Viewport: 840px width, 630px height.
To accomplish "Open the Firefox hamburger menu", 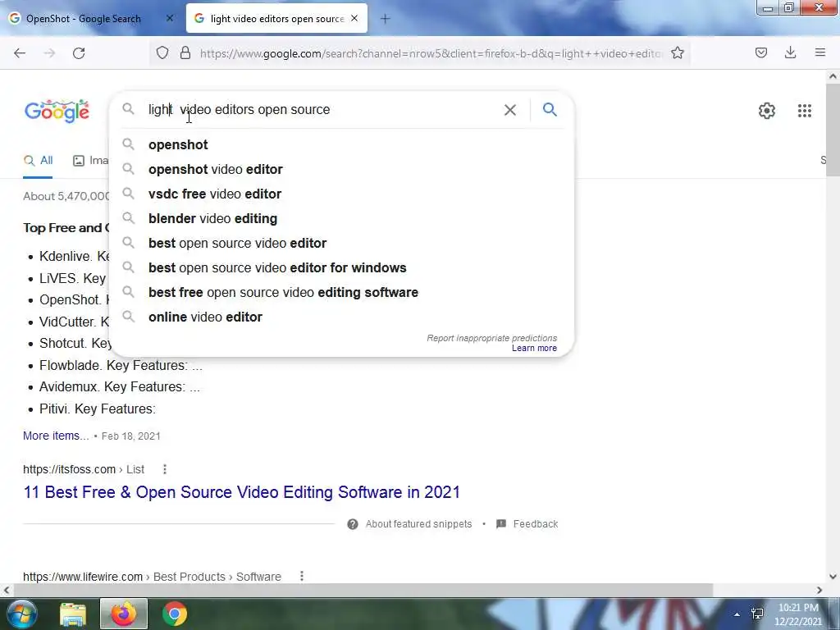I will [820, 52].
